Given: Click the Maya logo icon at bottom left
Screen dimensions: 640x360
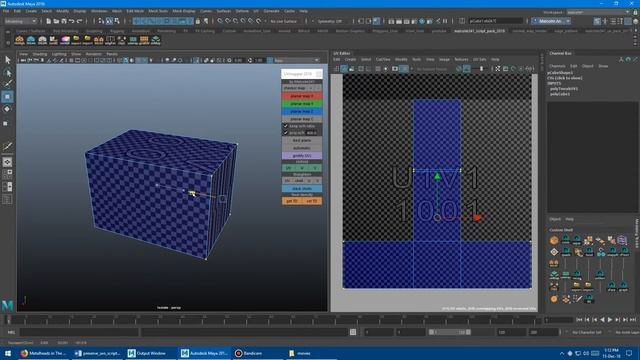Looking at the screenshot, I should 7,305.
